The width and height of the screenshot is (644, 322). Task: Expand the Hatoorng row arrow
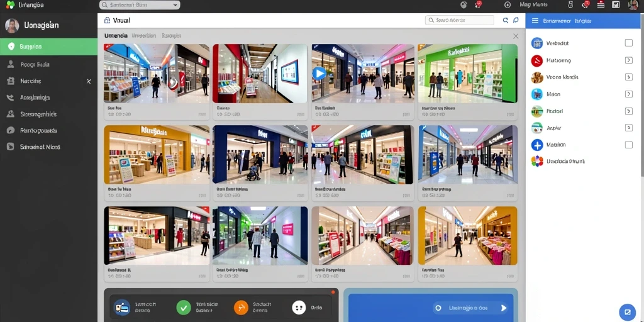[x=628, y=60]
